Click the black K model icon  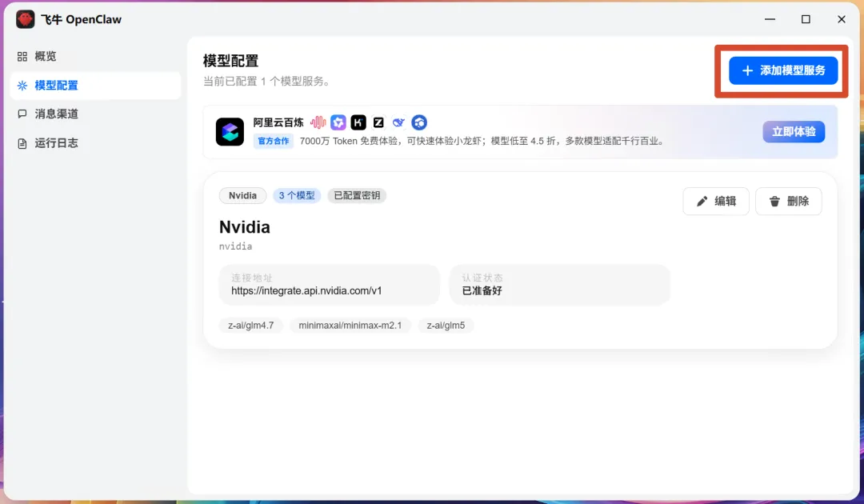(358, 122)
